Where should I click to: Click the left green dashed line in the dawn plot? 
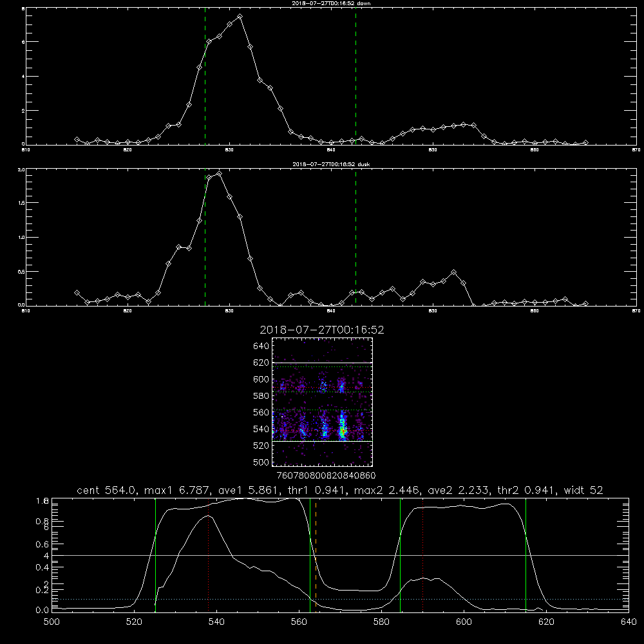pos(205,77)
